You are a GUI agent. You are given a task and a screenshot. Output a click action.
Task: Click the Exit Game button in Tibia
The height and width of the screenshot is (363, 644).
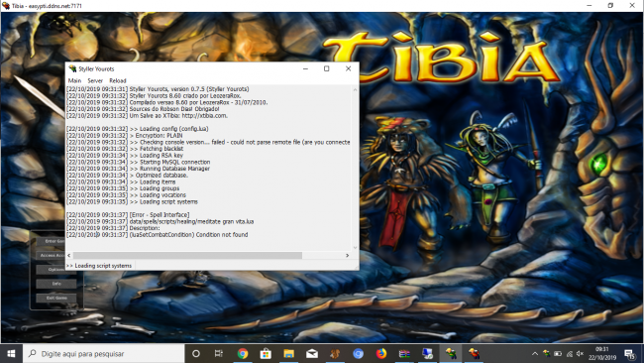55,298
